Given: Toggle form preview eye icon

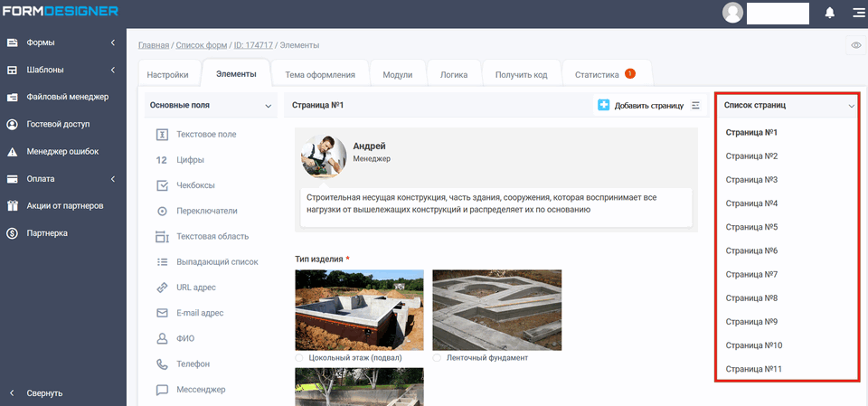Looking at the screenshot, I should tap(856, 45).
